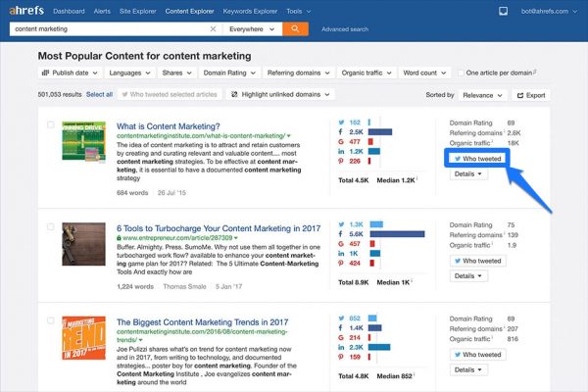Click the Twitter share icon for the first result
The image size is (588, 392).
(x=342, y=122)
